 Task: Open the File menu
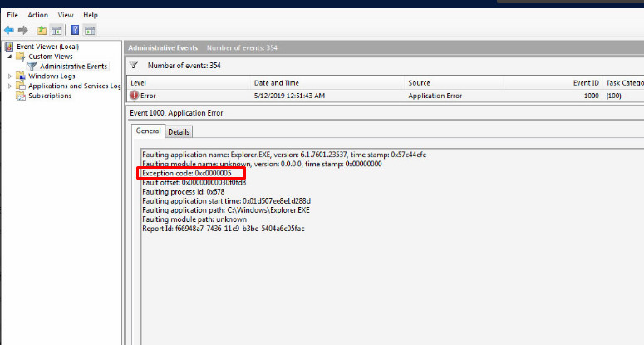[12, 15]
